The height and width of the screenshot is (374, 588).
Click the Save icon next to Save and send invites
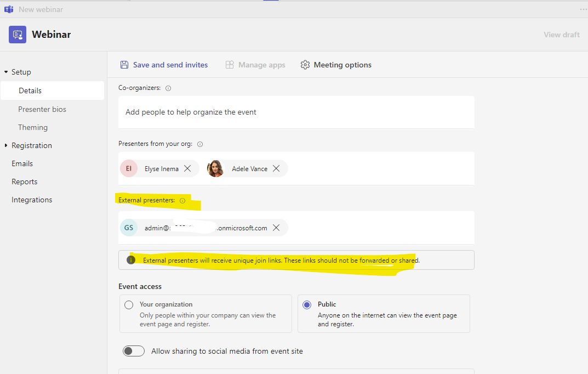[x=124, y=64]
